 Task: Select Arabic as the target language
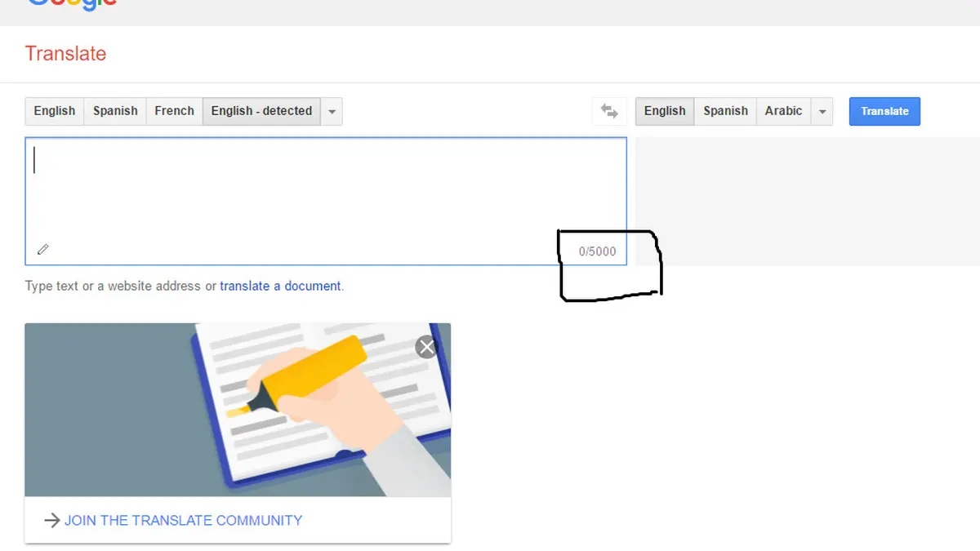(783, 111)
